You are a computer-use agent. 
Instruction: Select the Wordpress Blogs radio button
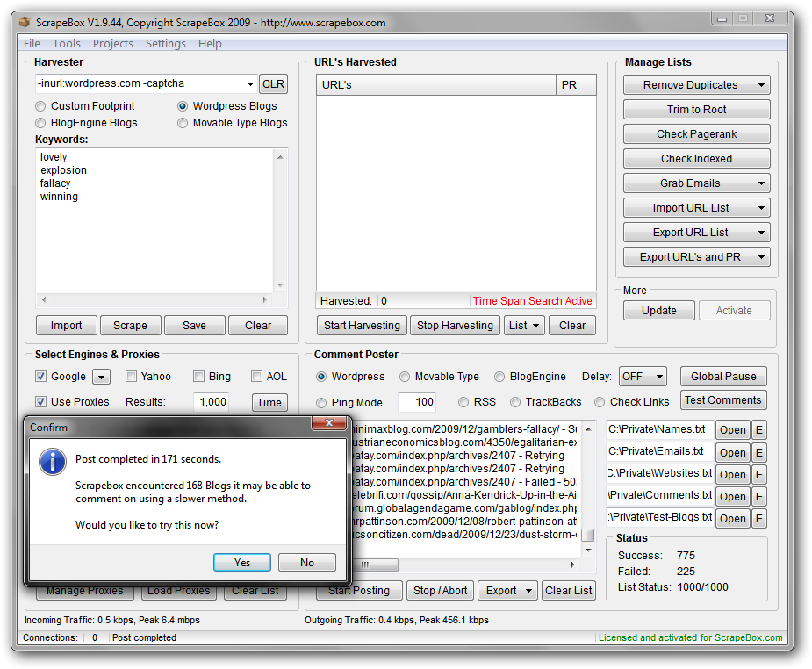pos(183,106)
